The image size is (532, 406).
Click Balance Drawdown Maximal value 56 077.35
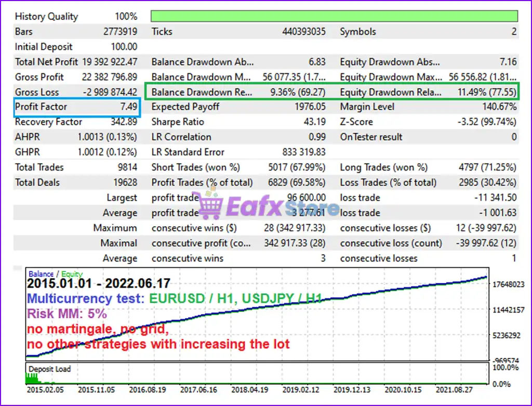[x=294, y=77]
